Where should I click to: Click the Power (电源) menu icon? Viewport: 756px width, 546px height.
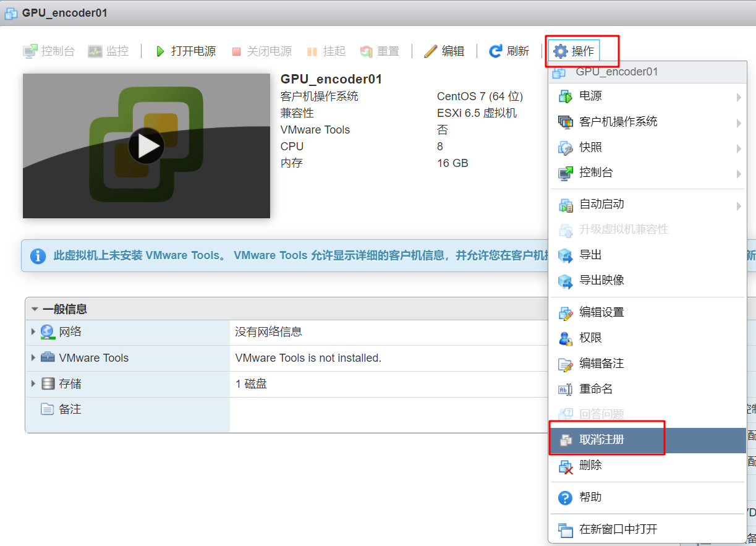click(566, 96)
